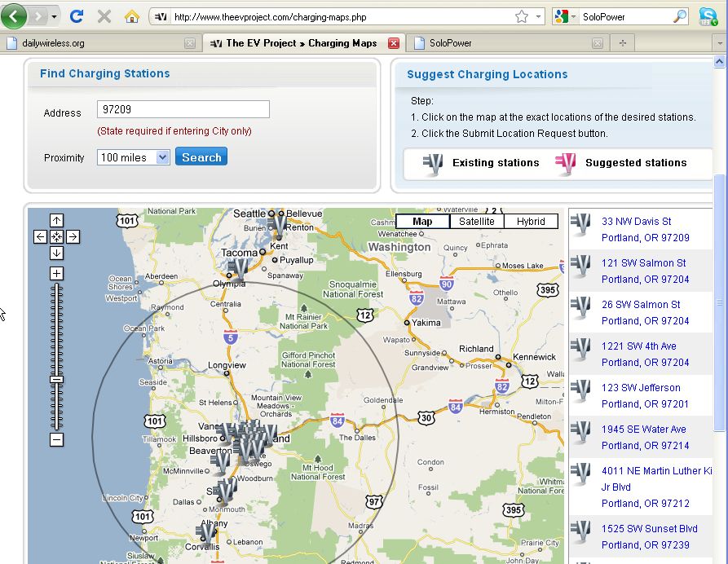Bookmark page with the star icon
The width and height of the screenshot is (728, 564).
click(522, 16)
